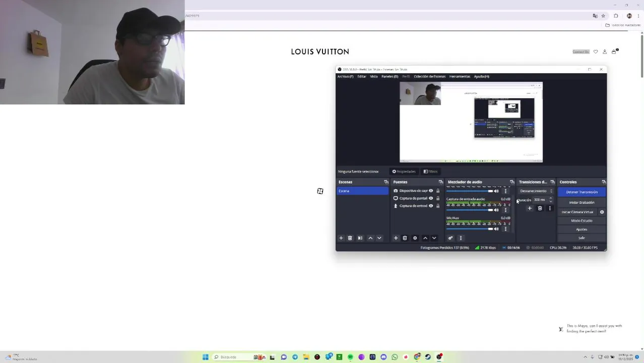The width and height of the screenshot is (644, 363).
Task: Mute the Mic/Aux channel
Action: [496, 229]
